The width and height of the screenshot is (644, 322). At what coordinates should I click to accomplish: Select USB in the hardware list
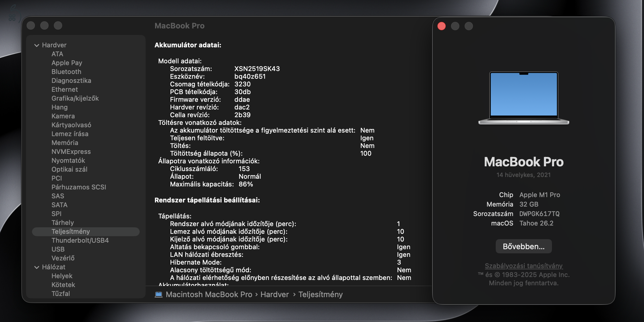57,249
